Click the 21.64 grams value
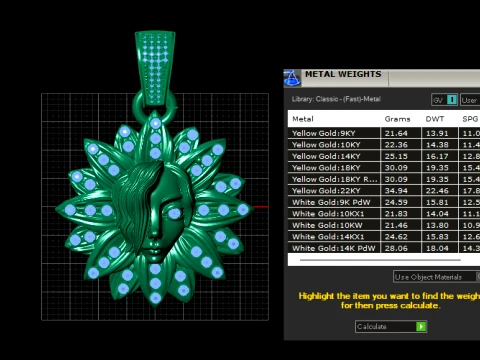 396,133
